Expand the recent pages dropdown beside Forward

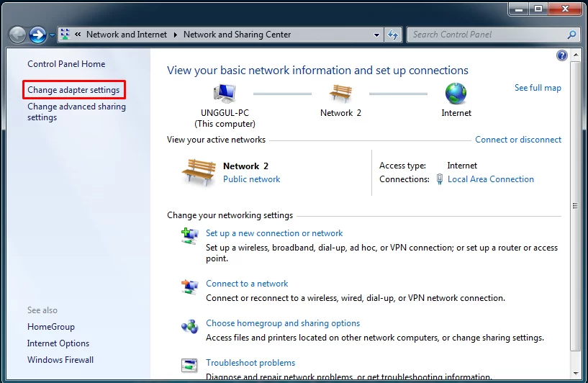click(x=52, y=35)
